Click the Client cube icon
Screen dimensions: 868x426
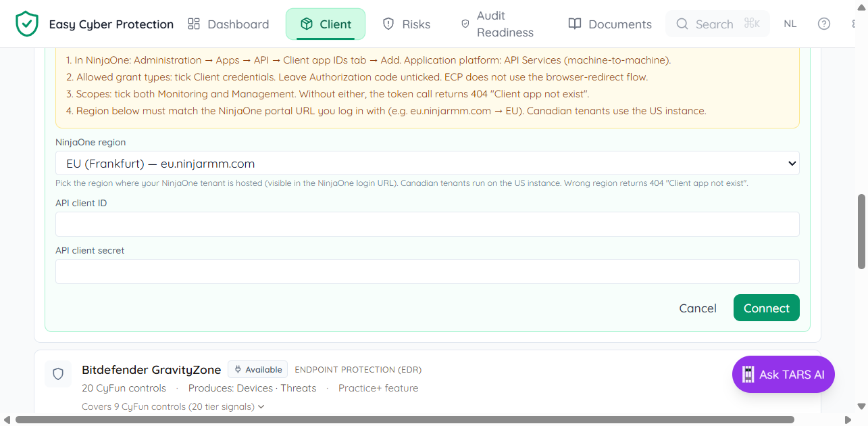point(307,24)
